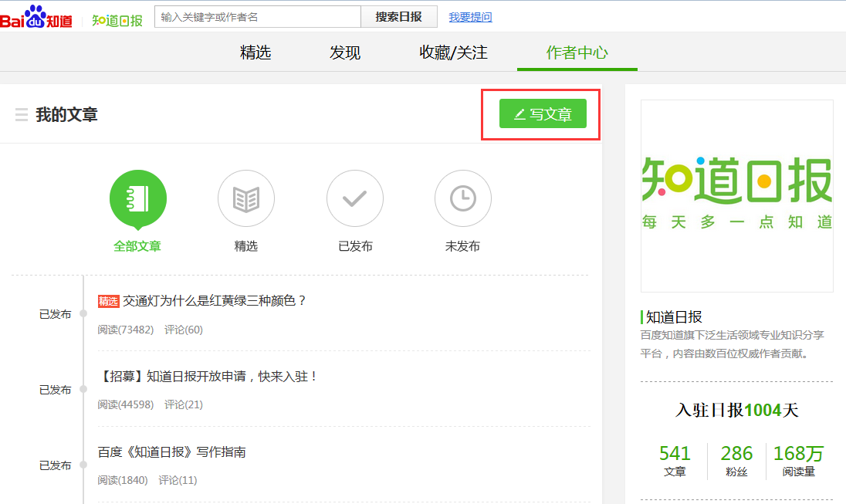Open article 【招募】知道日报开放申请，快来入驻！

(x=208, y=376)
